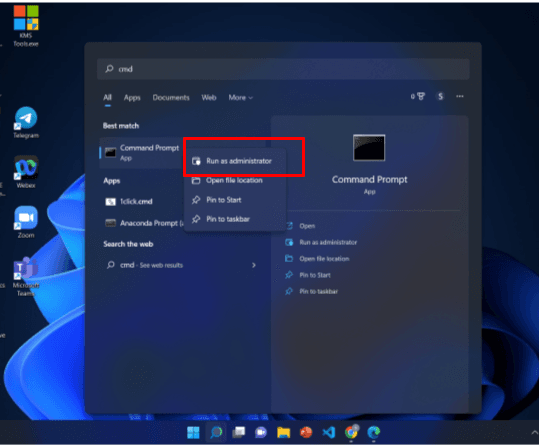Switch to the Apps filter tab
Screen dimensions: 539x446
pos(132,98)
